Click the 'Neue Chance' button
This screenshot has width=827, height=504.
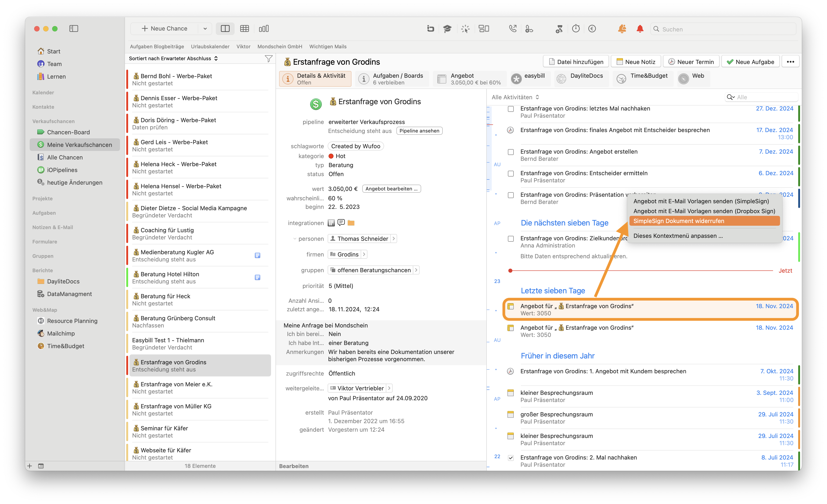tap(165, 29)
